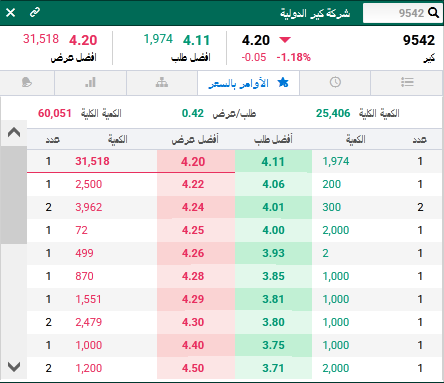Click the أفضل عرض column header

point(195,139)
